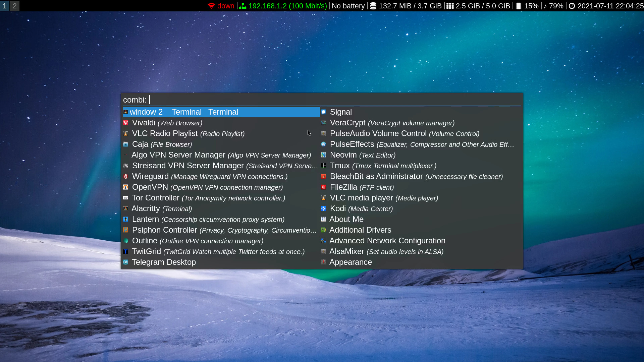
Task: Switch to workspace 2
Action: [15, 6]
